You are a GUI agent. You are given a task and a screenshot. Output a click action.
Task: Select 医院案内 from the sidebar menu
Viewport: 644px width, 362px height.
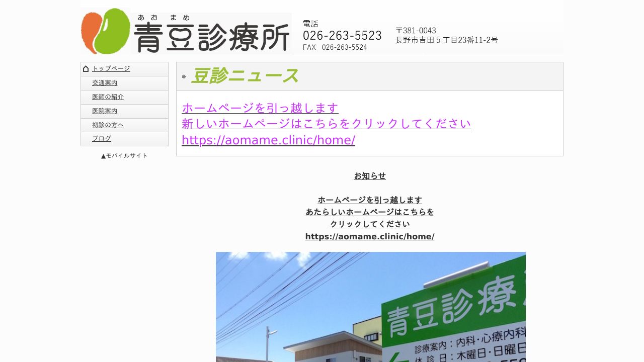point(104,111)
